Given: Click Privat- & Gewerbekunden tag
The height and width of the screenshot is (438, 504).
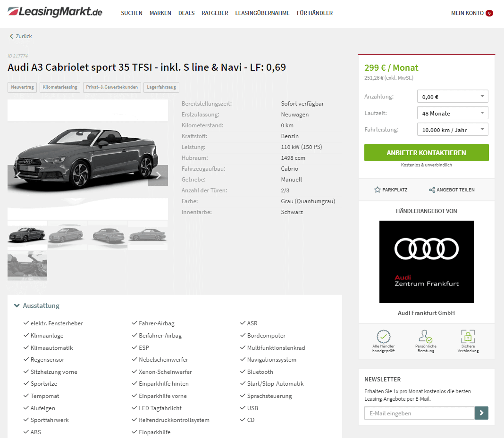Looking at the screenshot, I should 112,87.
